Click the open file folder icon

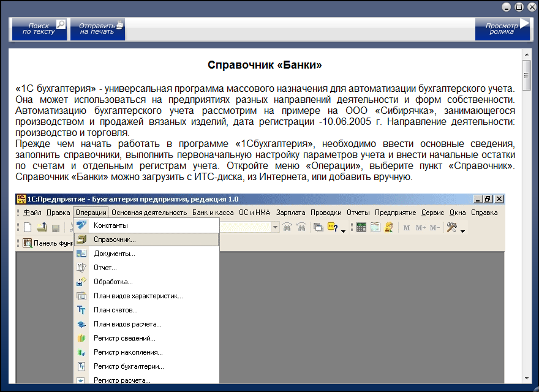42,227
